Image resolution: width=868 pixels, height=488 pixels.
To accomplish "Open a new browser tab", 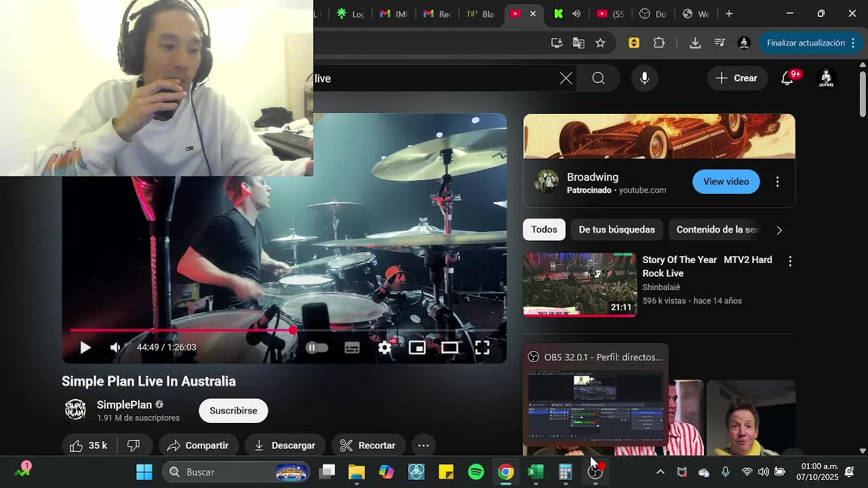I will coord(729,14).
